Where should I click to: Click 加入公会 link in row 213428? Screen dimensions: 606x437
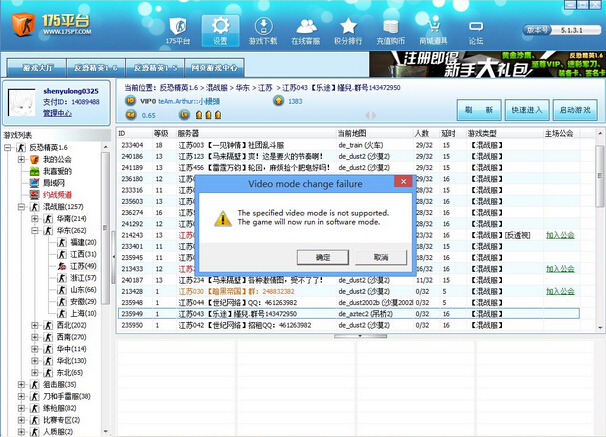560,291
